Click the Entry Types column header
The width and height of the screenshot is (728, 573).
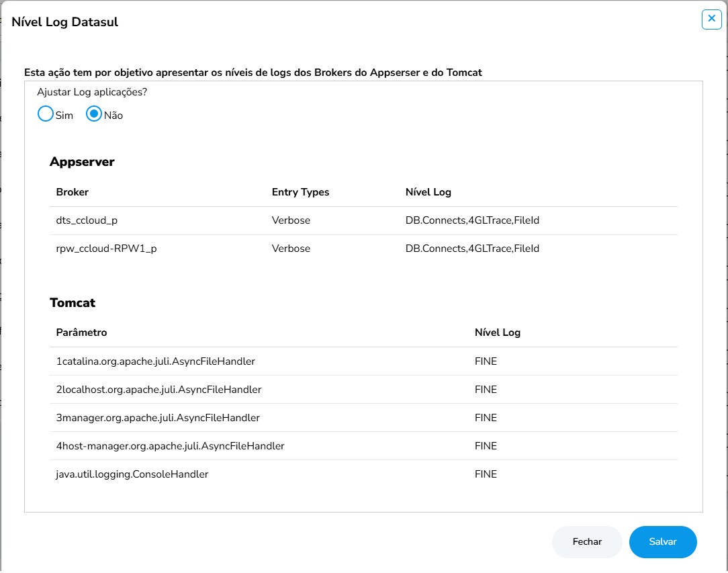point(300,192)
